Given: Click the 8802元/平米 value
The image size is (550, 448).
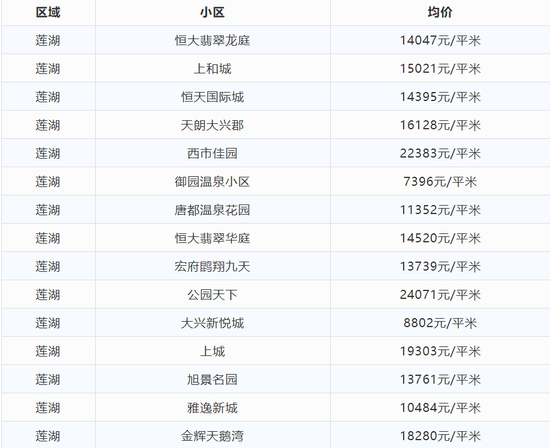Looking at the screenshot, I should (x=440, y=323).
